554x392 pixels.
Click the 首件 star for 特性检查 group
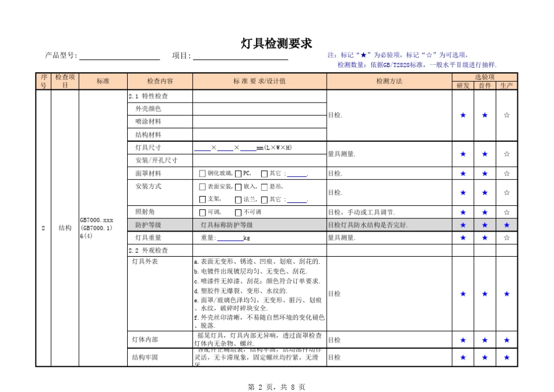485,116
